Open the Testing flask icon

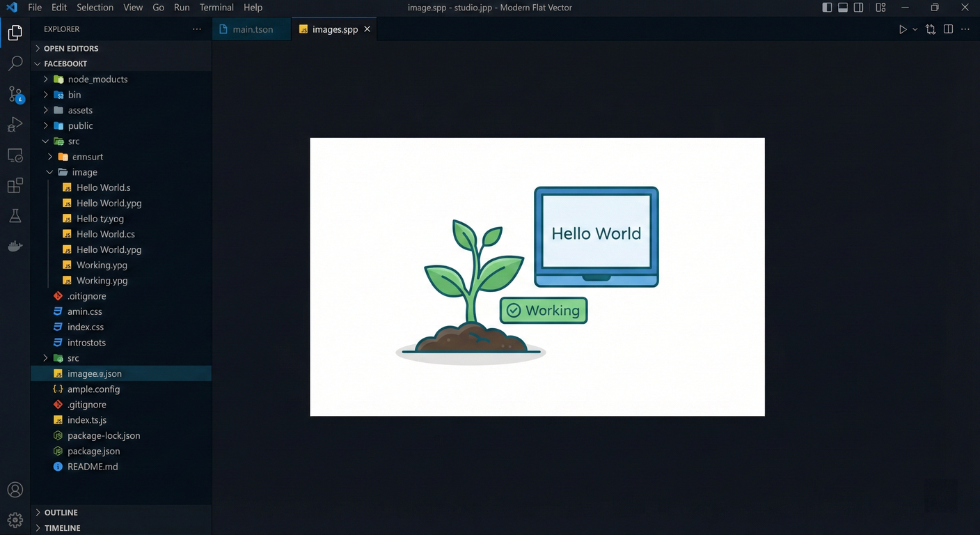15,216
